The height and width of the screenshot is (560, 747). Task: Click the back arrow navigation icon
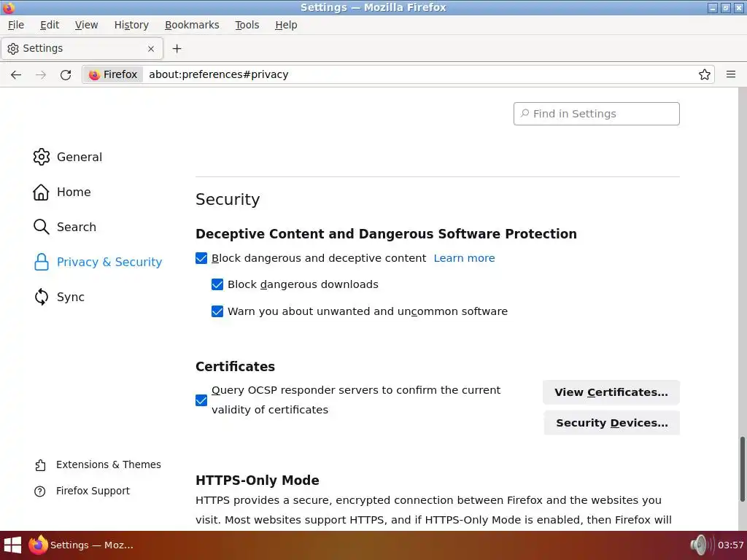(16, 74)
